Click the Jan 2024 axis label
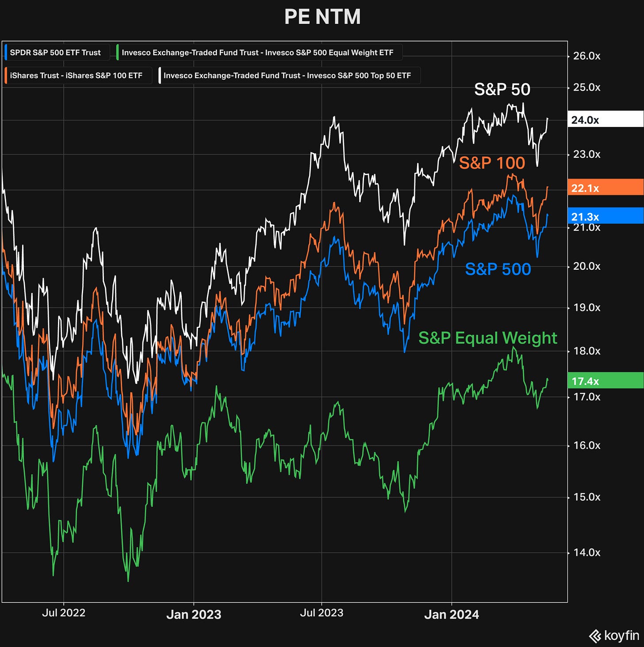The image size is (644, 647). point(452,614)
